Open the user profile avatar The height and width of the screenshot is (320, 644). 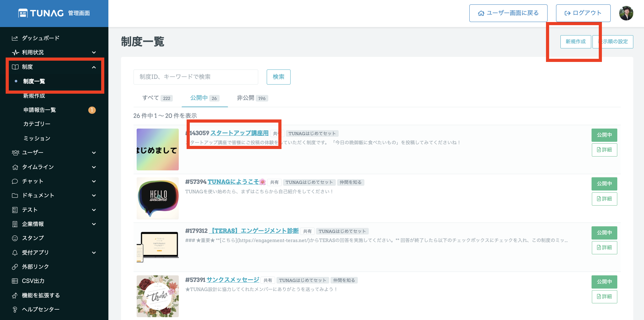coord(626,13)
